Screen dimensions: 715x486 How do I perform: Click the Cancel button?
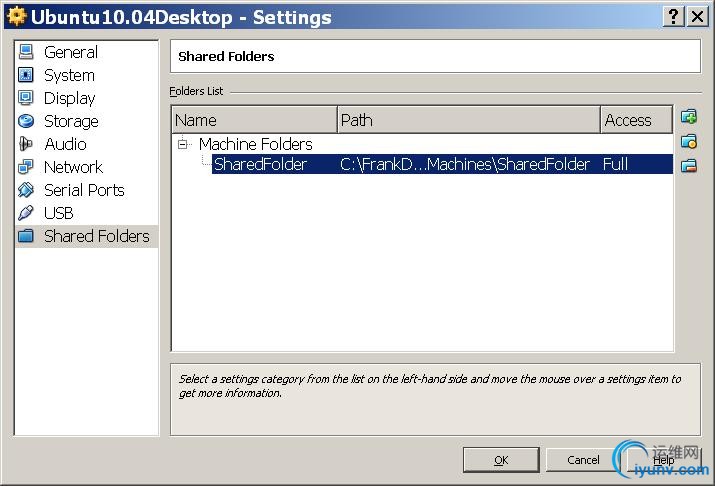click(583, 460)
